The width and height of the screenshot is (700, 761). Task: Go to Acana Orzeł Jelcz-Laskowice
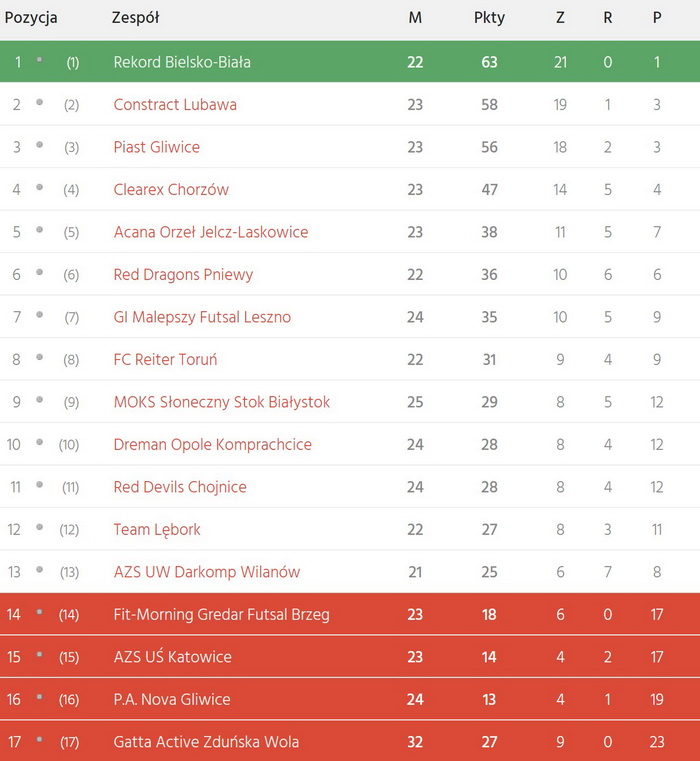(211, 232)
